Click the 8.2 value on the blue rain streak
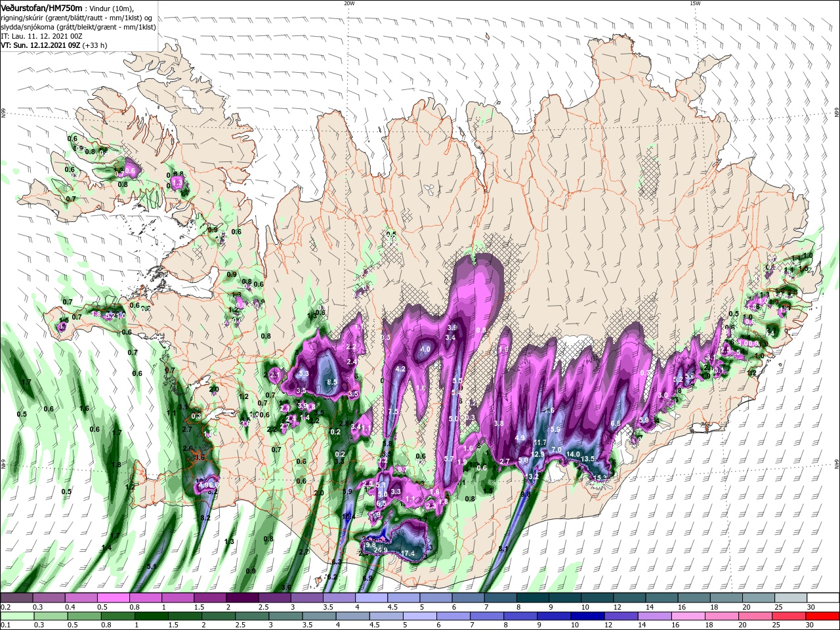The height and width of the screenshot is (630, 840). pos(205,518)
